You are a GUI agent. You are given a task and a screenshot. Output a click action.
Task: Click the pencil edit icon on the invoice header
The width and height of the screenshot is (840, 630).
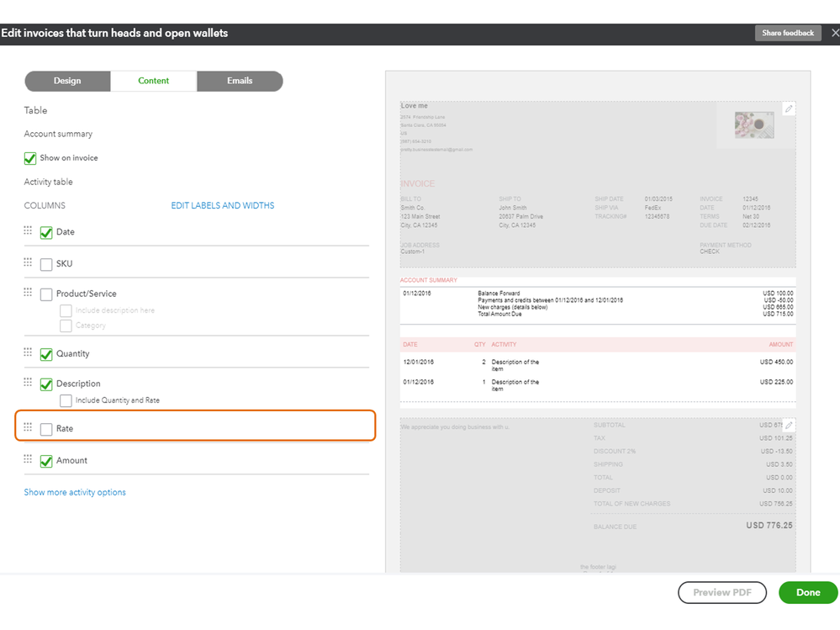(x=789, y=109)
